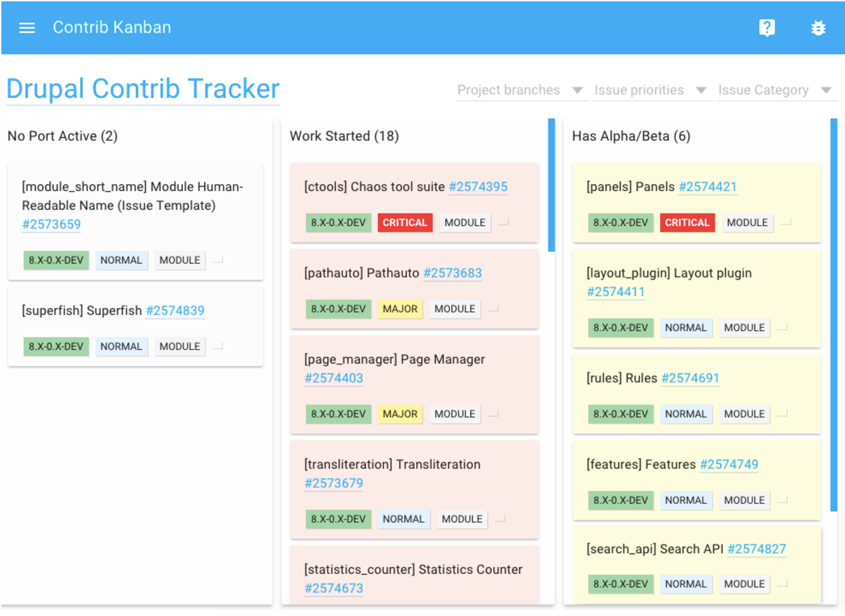Open Panels issue #2574421
This screenshot has width=845, height=616.
(708, 187)
